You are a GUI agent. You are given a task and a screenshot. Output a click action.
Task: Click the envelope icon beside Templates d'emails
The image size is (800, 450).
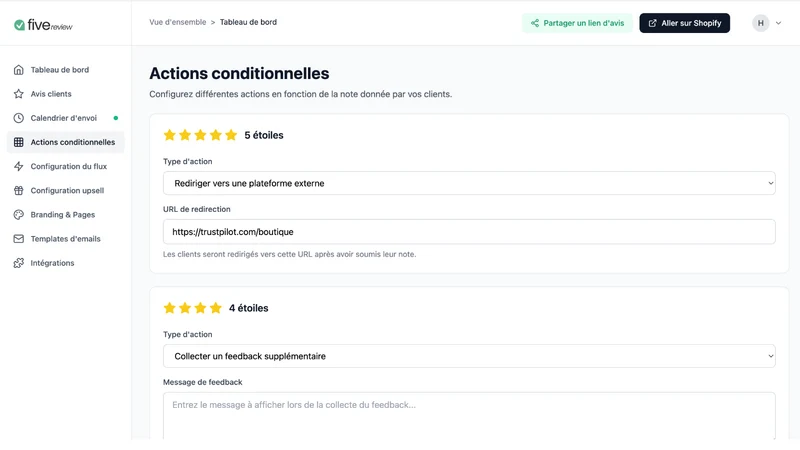pos(18,239)
